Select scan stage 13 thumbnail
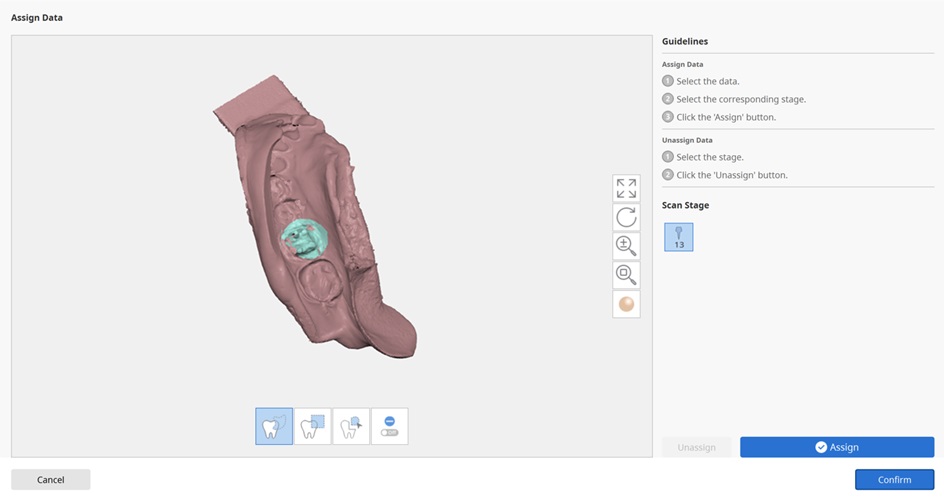 click(678, 237)
